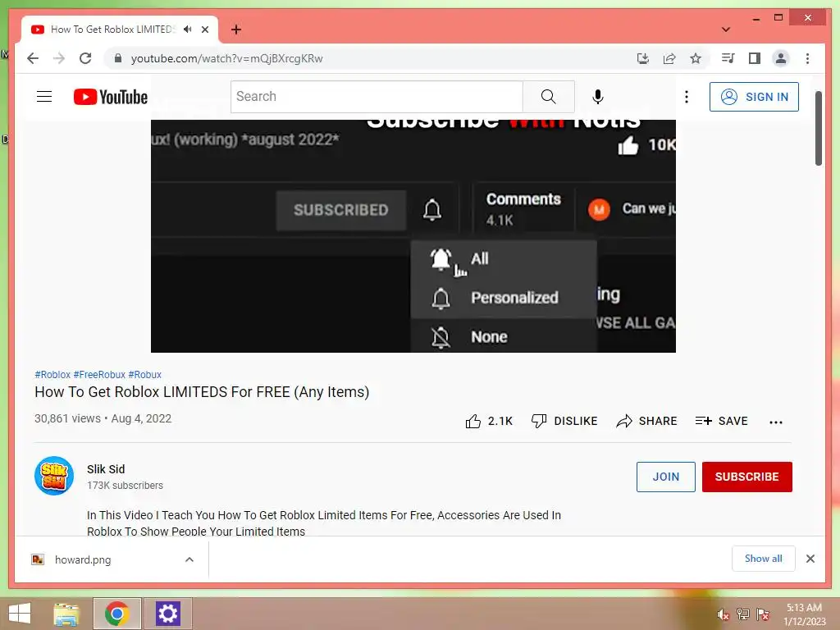Click the video title text
This screenshot has height=630, width=840.
click(202, 392)
